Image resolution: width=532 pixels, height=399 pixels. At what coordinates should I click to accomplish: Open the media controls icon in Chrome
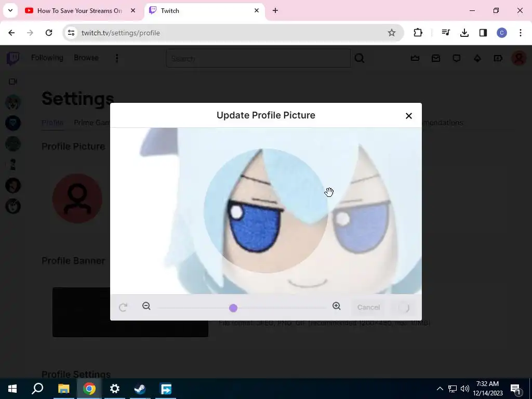[445, 33]
